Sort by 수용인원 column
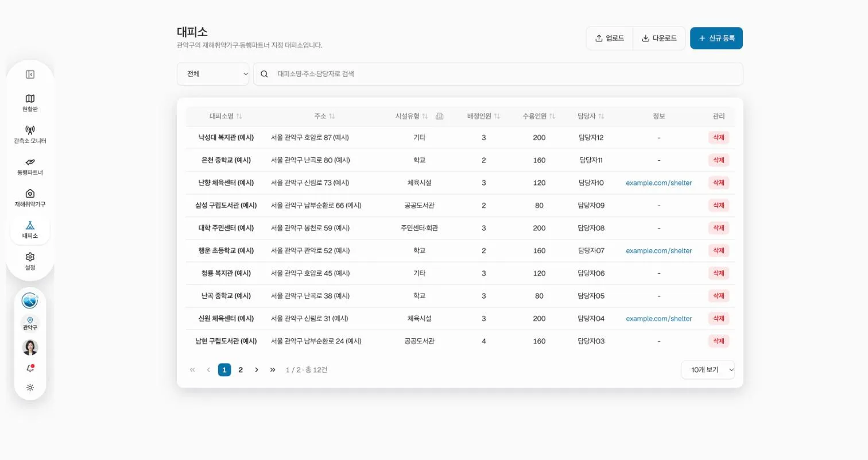The width and height of the screenshot is (868, 460). [x=539, y=116]
